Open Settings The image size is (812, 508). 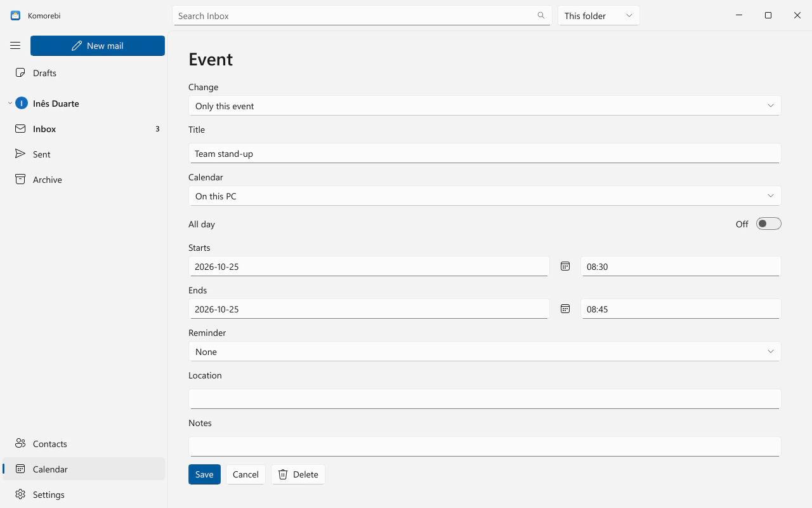84,495
